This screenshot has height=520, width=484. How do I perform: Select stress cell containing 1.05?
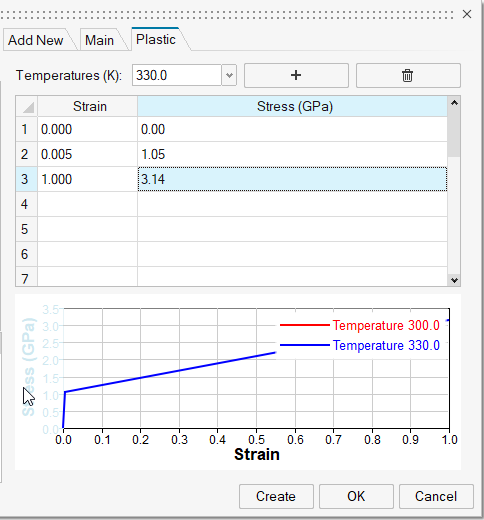coord(292,154)
